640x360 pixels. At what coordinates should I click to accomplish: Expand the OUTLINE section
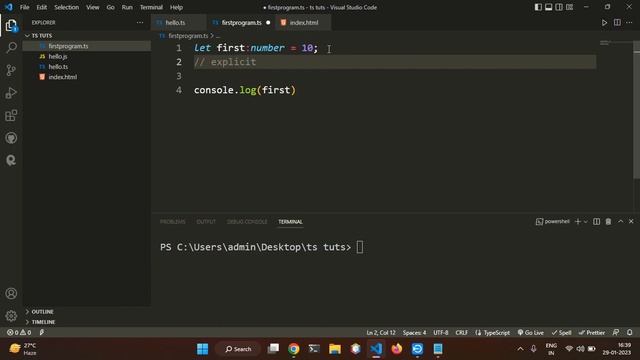tap(87, 312)
